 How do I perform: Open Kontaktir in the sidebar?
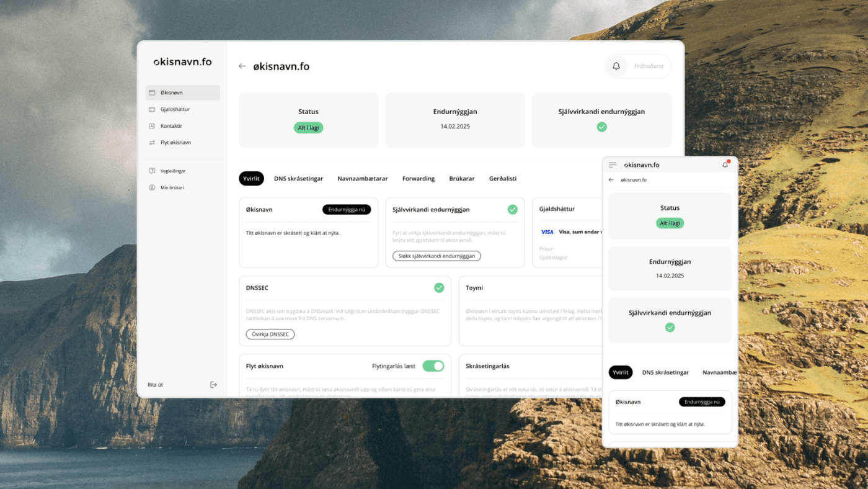click(x=171, y=126)
